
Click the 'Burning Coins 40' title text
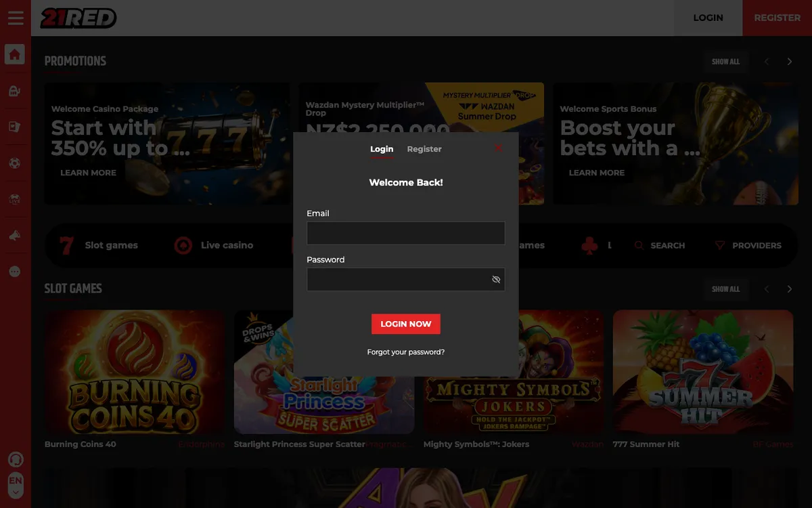[x=81, y=444]
